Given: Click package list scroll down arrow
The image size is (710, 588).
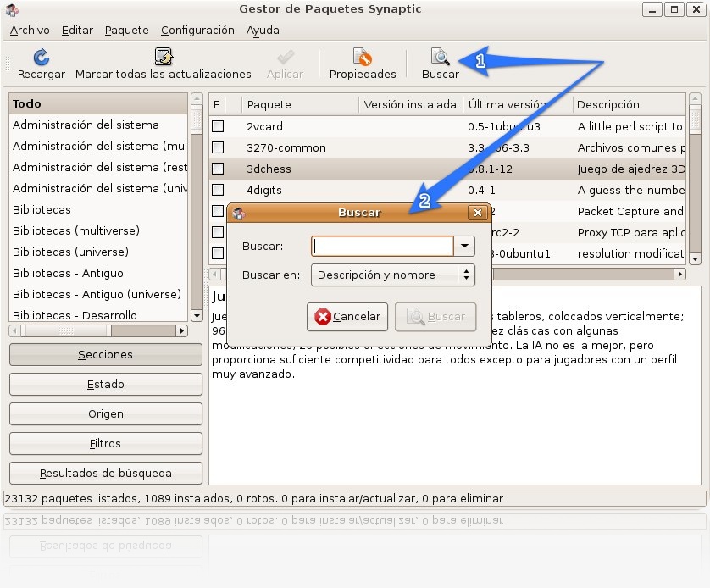Looking at the screenshot, I should click(695, 259).
